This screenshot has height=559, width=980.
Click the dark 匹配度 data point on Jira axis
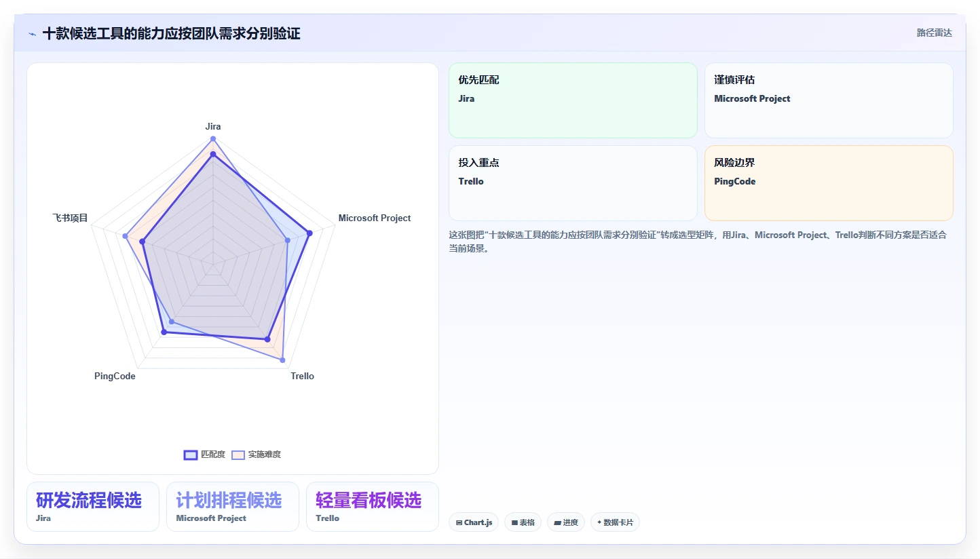[213, 154]
